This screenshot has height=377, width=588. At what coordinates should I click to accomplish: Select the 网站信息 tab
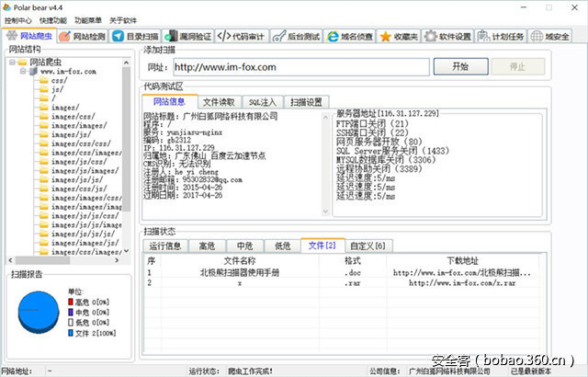[169, 101]
